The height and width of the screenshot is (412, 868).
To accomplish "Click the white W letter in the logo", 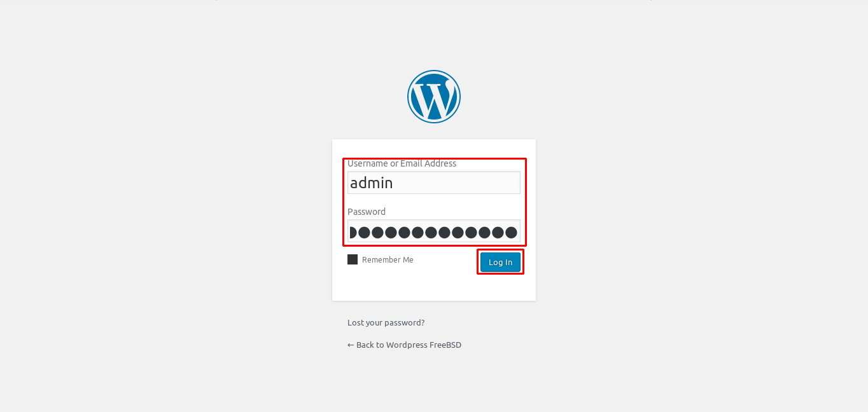I will point(434,97).
